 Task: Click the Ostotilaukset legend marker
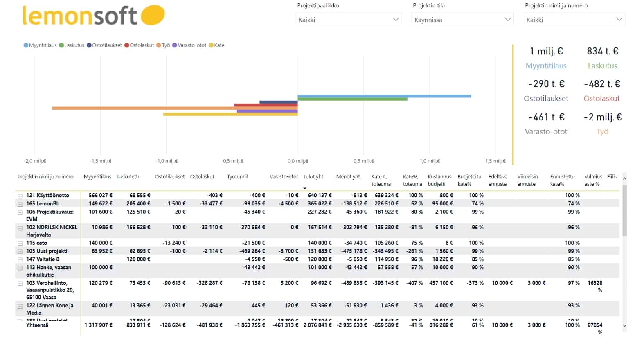[x=89, y=45]
